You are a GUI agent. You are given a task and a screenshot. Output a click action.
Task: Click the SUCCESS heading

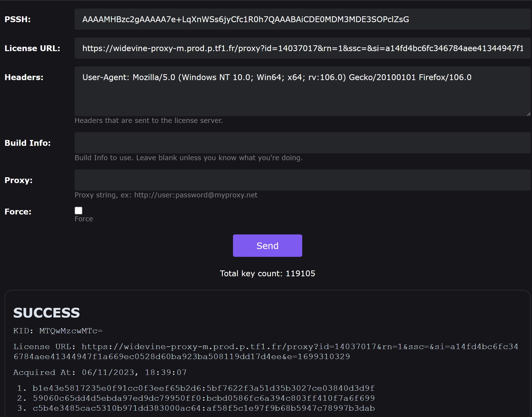click(x=47, y=313)
